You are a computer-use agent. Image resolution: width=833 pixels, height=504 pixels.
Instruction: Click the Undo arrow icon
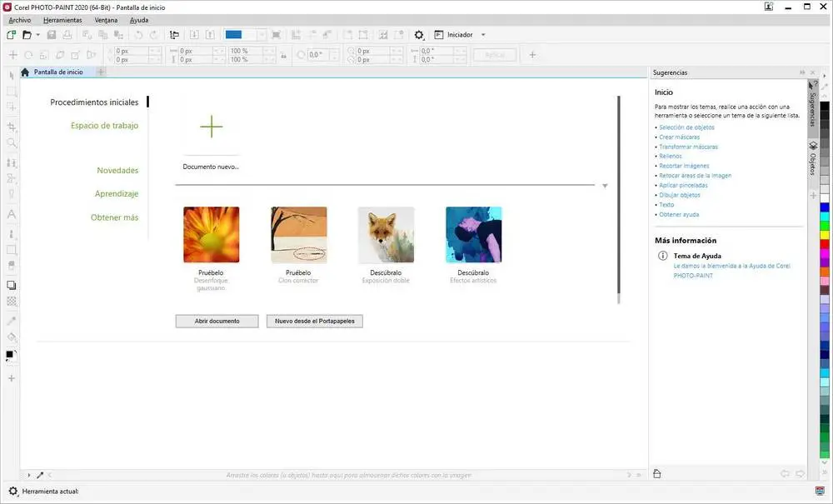[x=138, y=35]
